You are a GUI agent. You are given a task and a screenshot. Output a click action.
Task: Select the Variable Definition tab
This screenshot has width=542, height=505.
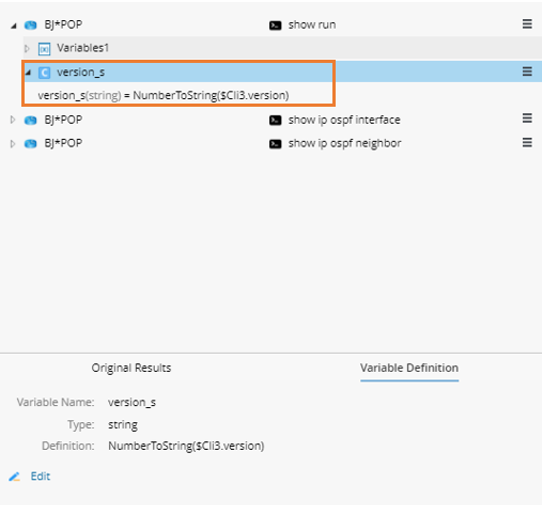[409, 368]
